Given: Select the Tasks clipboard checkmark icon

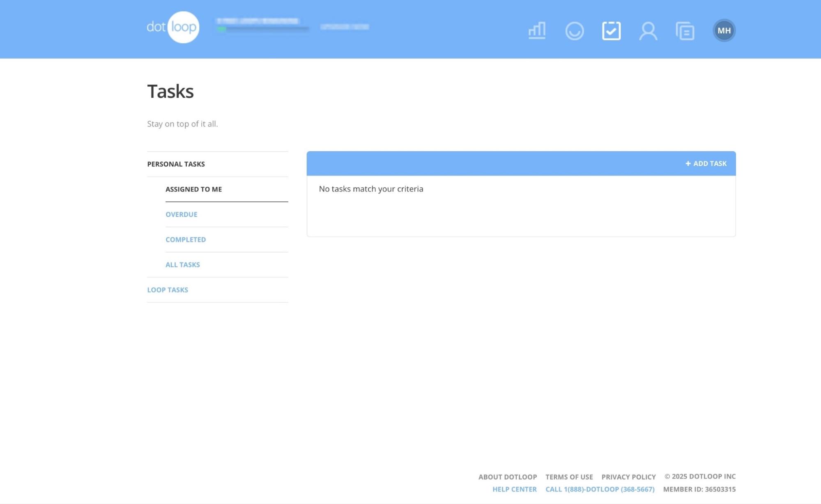Looking at the screenshot, I should coord(611,30).
